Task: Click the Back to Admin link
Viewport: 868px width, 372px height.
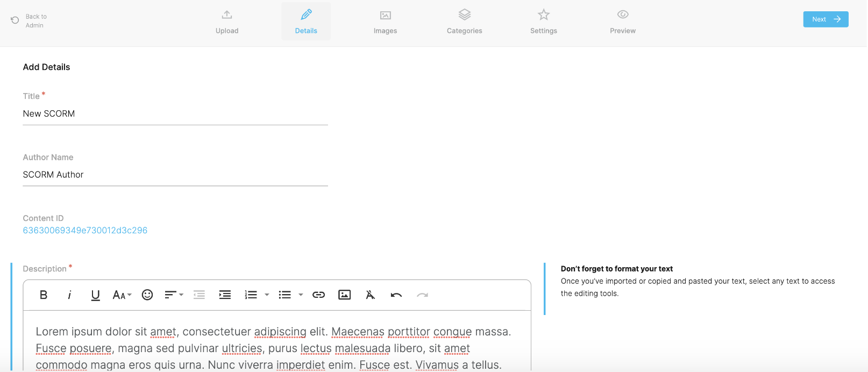Action: 36,21
